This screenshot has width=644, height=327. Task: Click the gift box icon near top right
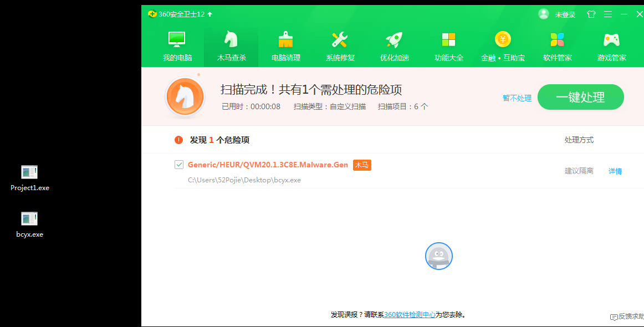[591, 13]
